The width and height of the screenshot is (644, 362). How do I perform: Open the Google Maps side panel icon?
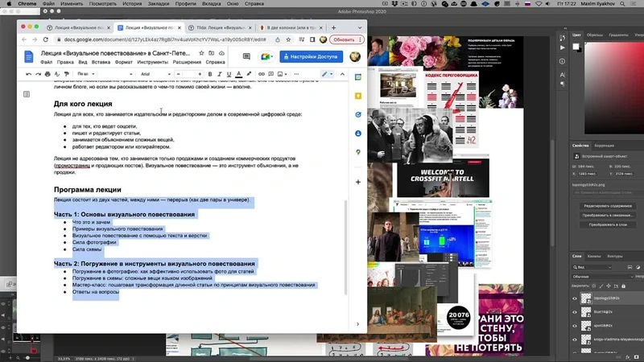[x=358, y=152]
